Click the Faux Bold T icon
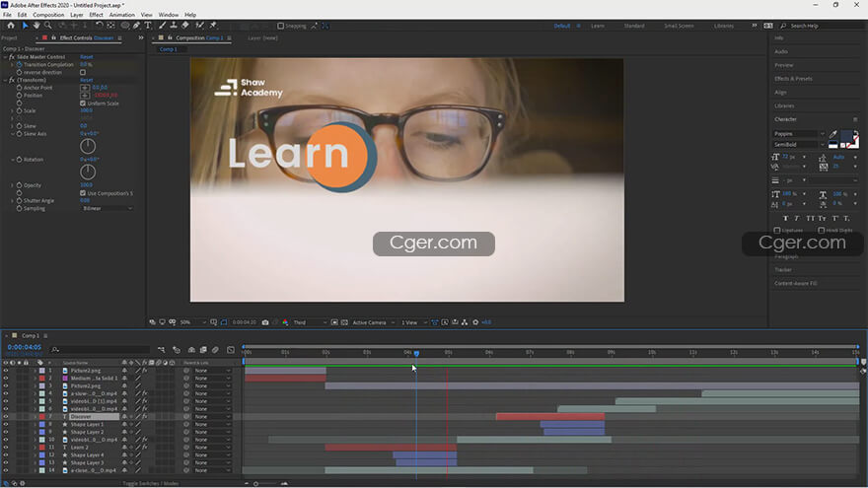 (x=785, y=219)
